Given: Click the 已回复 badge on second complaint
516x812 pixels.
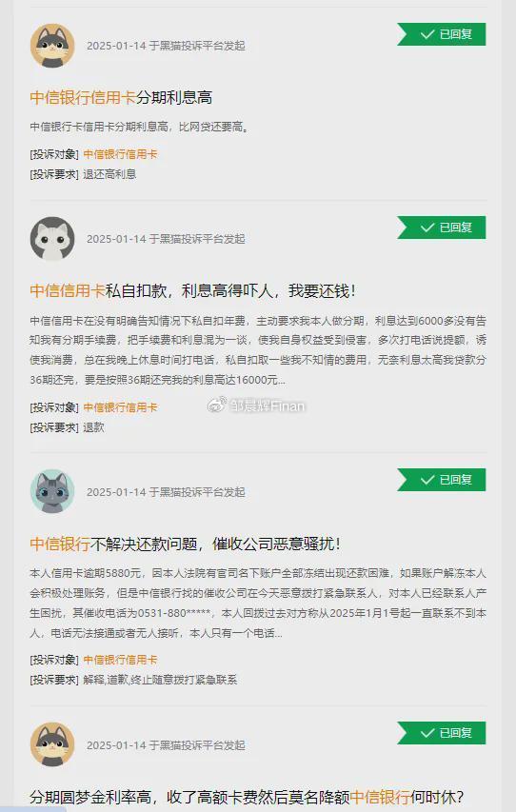Looking at the screenshot, I should [442, 228].
